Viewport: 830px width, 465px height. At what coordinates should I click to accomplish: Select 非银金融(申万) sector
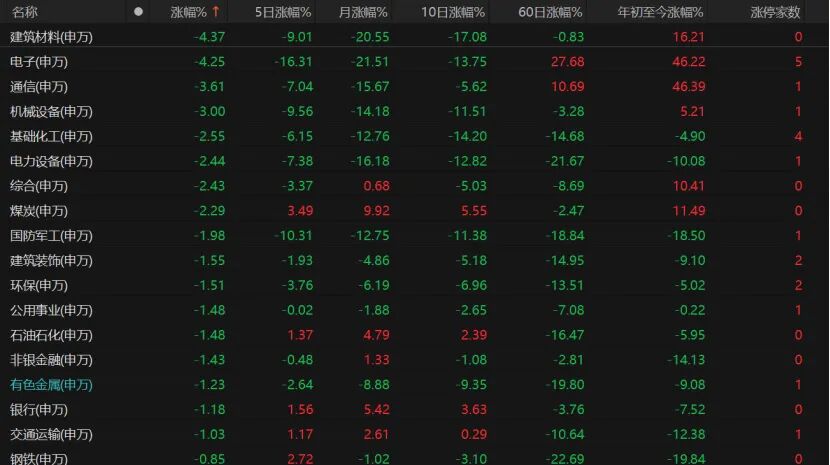click(51, 360)
